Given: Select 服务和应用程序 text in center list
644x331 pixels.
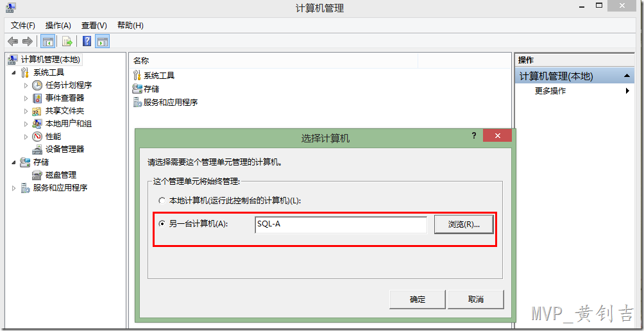Looking at the screenshot, I should pyautogui.click(x=171, y=102).
